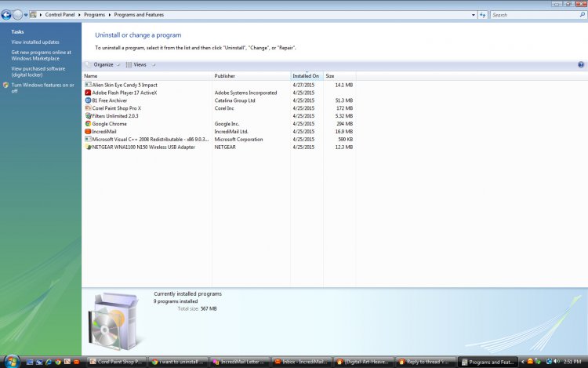Click the 172 MB size cell
Image resolution: width=588 pixels, height=368 pixels.
pos(345,108)
